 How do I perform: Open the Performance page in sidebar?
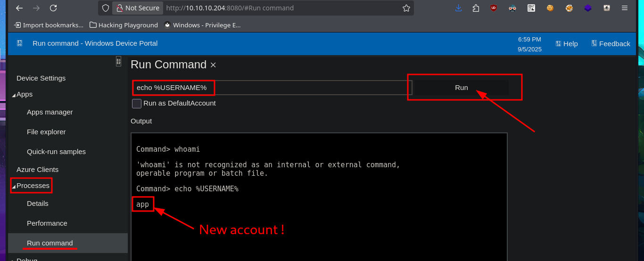[x=47, y=223]
